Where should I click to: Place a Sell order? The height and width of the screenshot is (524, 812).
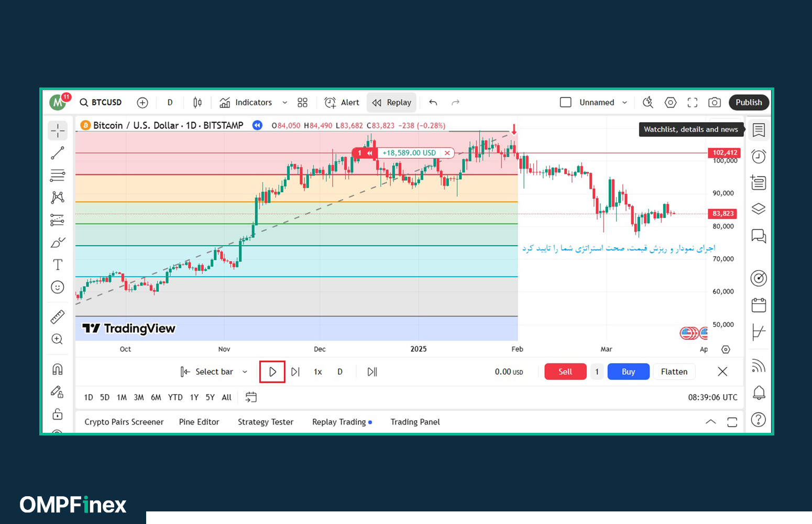click(565, 372)
